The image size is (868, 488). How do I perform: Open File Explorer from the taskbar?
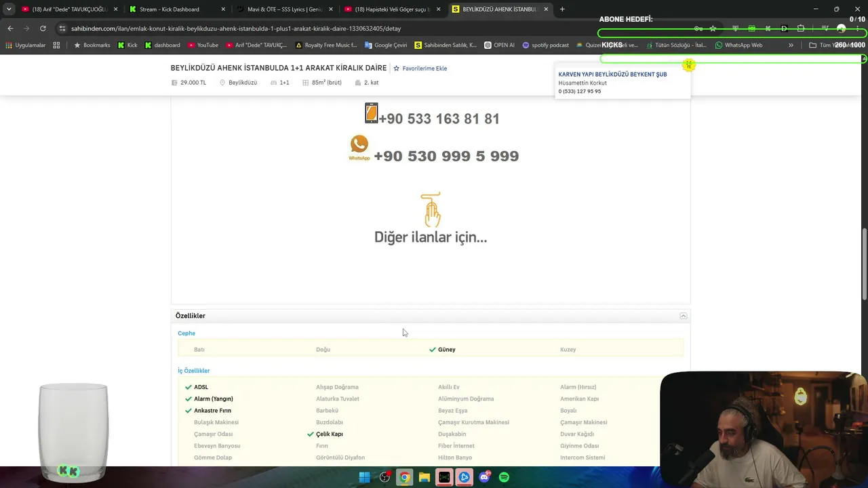pos(425,477)
